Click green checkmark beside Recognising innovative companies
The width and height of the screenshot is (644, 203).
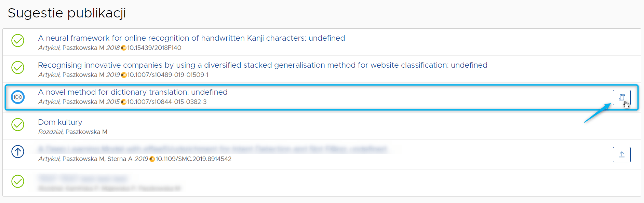pos(18,67)
